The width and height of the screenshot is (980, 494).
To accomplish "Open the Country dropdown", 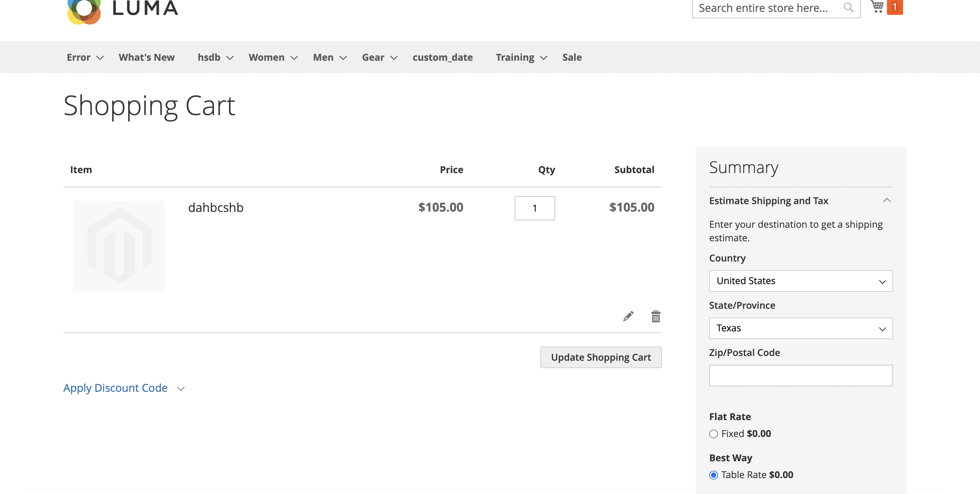I will pos(801,281).
